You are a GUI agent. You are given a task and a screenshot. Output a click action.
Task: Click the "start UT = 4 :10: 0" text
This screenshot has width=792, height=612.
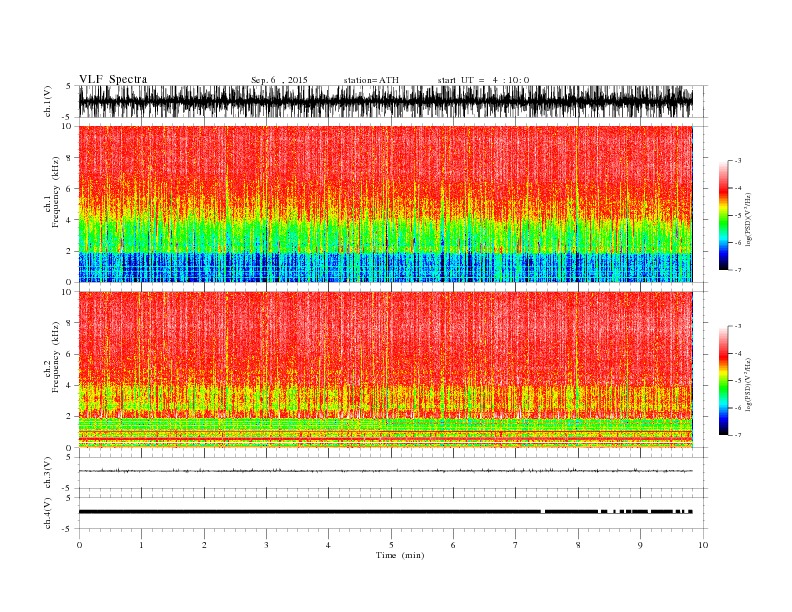(483, 80)
